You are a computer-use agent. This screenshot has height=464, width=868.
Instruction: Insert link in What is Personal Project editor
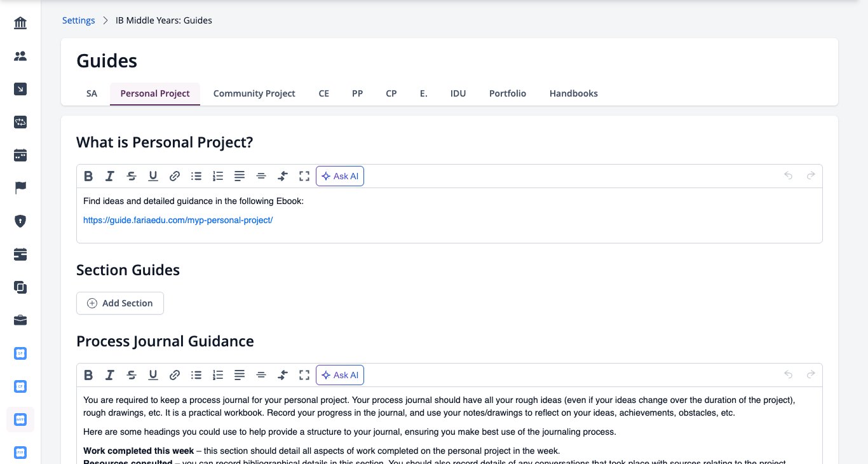175,176
